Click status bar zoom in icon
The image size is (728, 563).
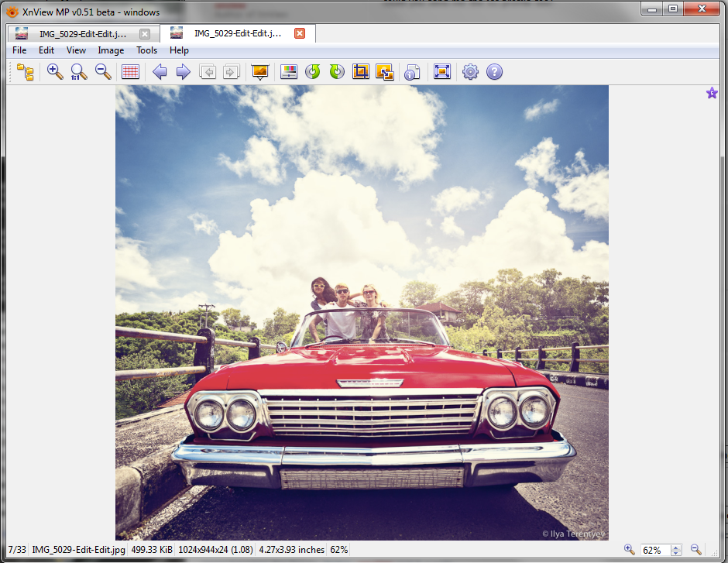point(629,550)
